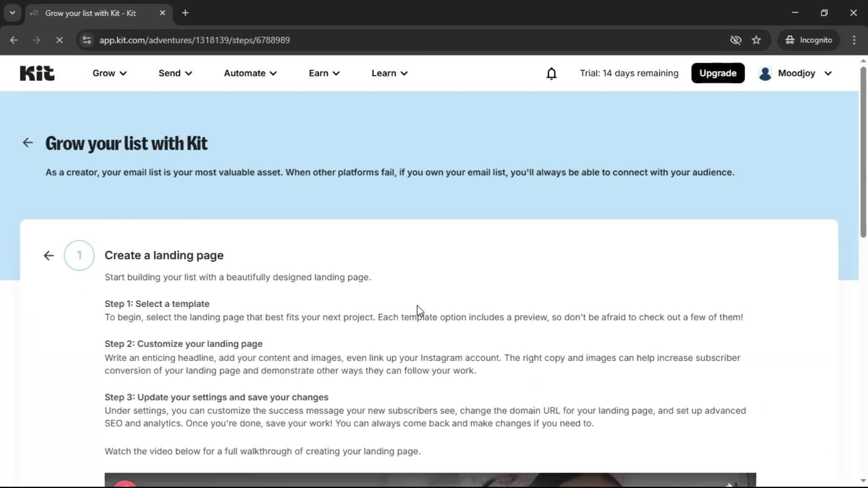Open the Moodjoy account dropdown arrow
The height and width of the screenshot is (488, 868).
pyautogui.click(x=829, y=73)
